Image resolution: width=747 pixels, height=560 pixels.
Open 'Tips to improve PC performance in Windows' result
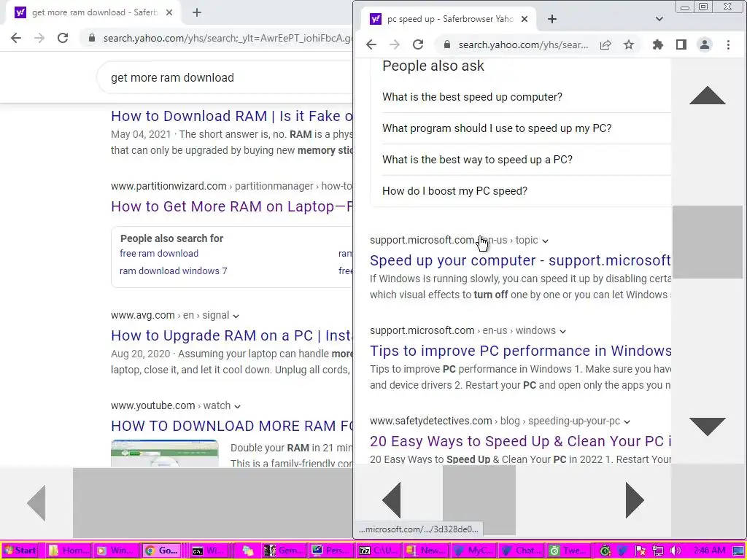pyautogui.click(x=520, y=351)
